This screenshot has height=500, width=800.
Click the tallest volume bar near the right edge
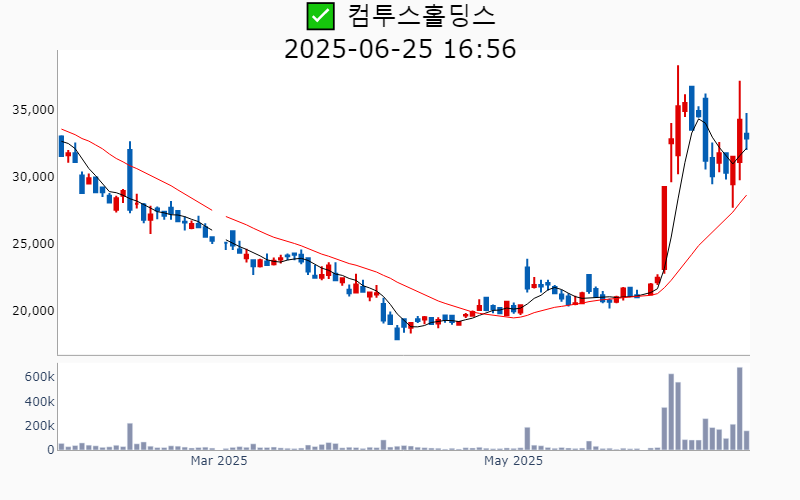[x=739, y=409]
